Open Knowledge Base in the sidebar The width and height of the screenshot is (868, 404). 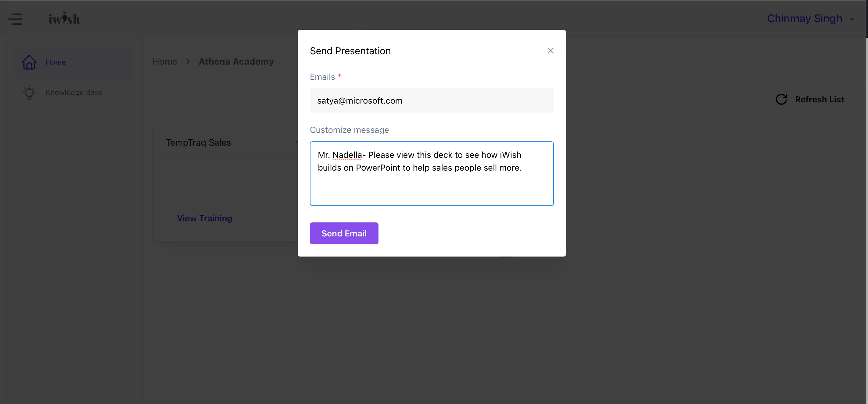tap(74, 93)
